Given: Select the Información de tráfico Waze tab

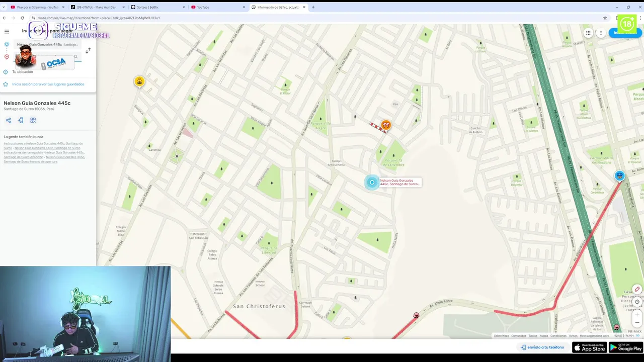Looking at the screenshot, I should (278, 7).
